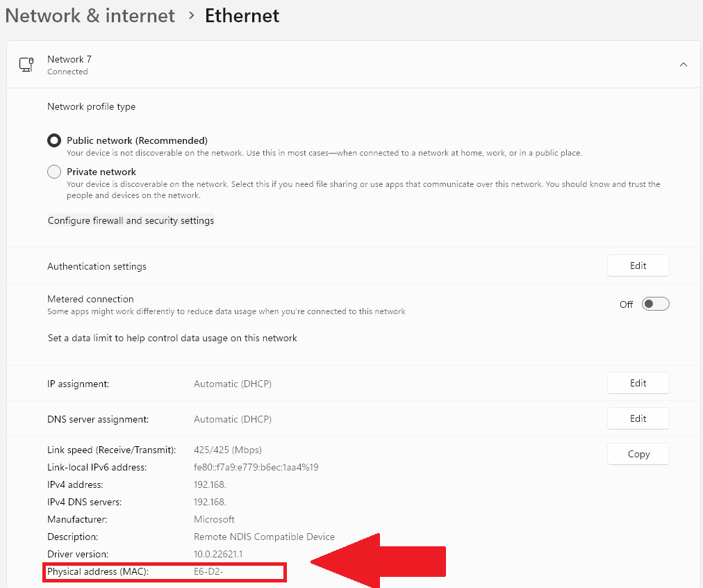Select the Private network radio button
703x588 pixels.
pos(53,172)
